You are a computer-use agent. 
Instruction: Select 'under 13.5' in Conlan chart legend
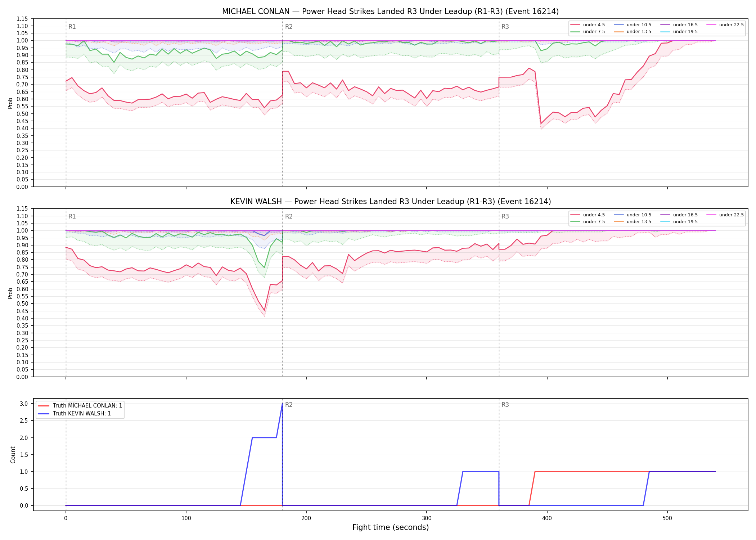(633, 32)
